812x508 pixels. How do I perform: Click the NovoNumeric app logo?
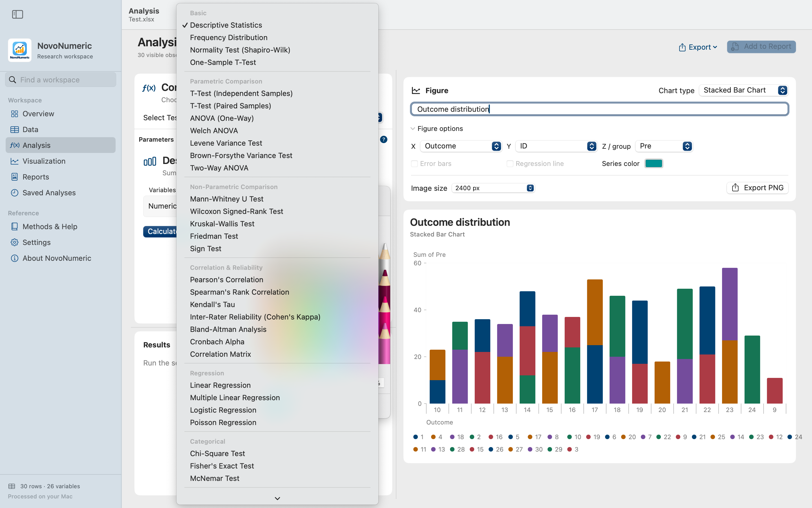20,50
